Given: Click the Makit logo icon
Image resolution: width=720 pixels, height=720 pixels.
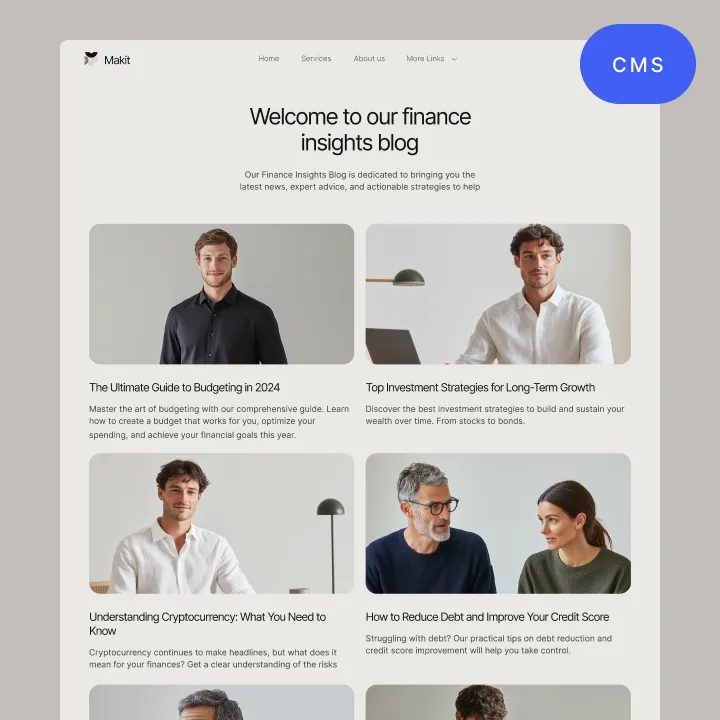Looking at the screenshot, I should [91, 59].
